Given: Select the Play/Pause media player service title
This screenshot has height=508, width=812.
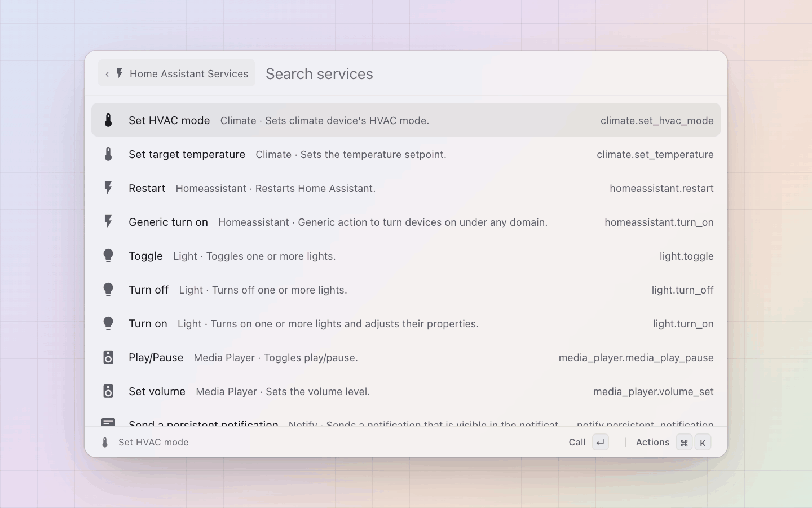Looking at the screenshot, I should pos(156,357).
